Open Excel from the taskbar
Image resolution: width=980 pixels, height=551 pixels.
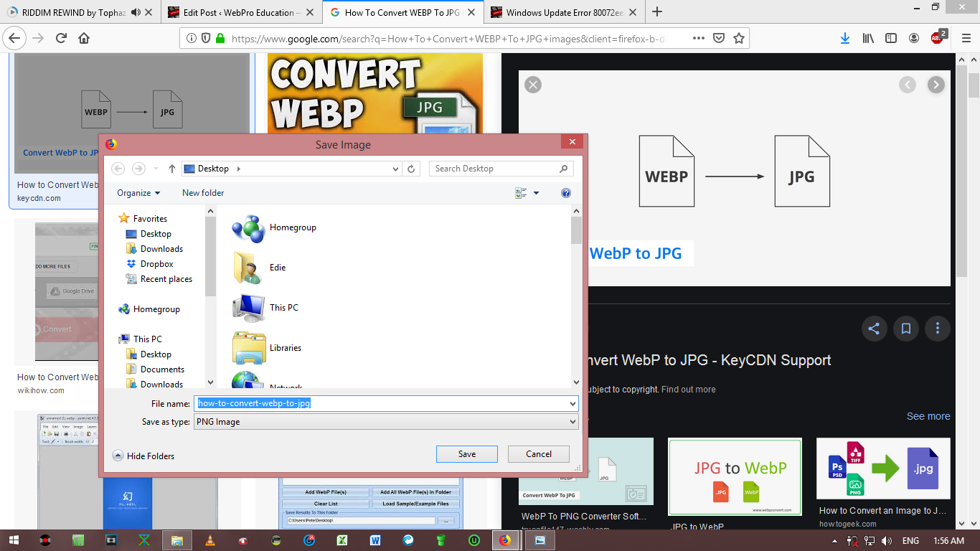coord(343,540)
